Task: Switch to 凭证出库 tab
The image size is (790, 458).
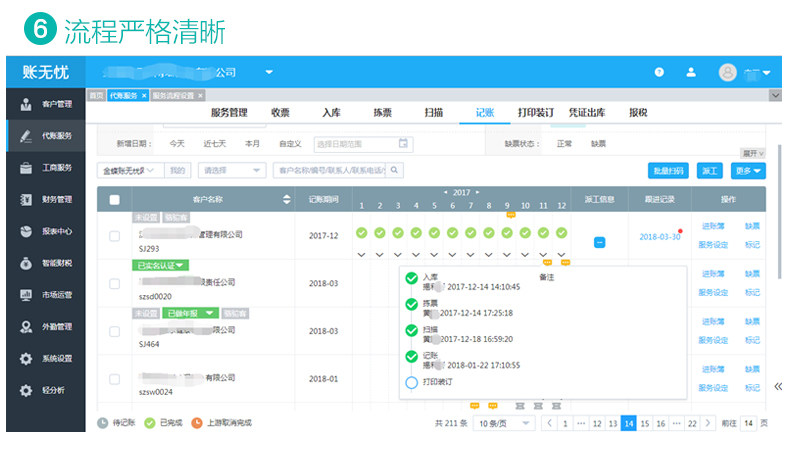Action: click(x=587, y=113)
